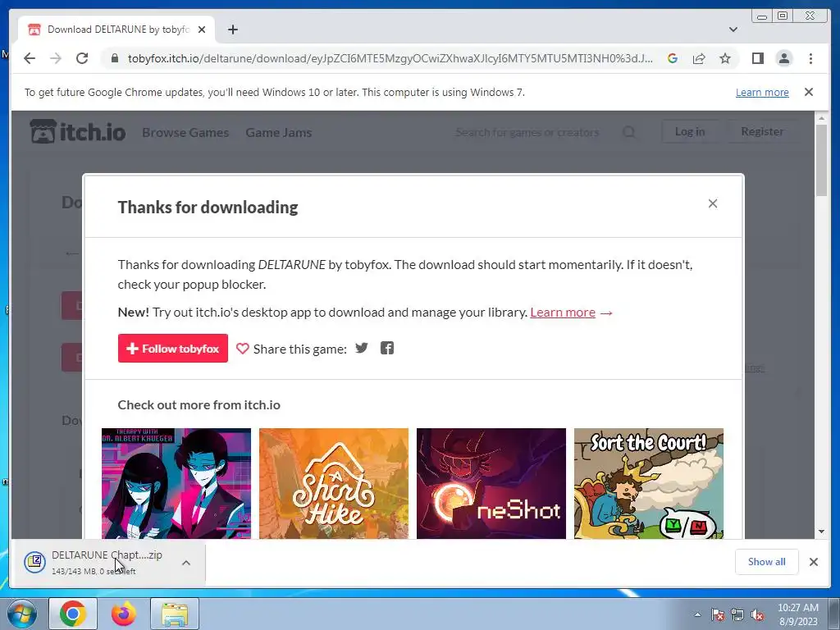Open Chrome three-dot menu
Viewport: 840px width, 630px height.
pyautogui.click(x=810, y=58)
